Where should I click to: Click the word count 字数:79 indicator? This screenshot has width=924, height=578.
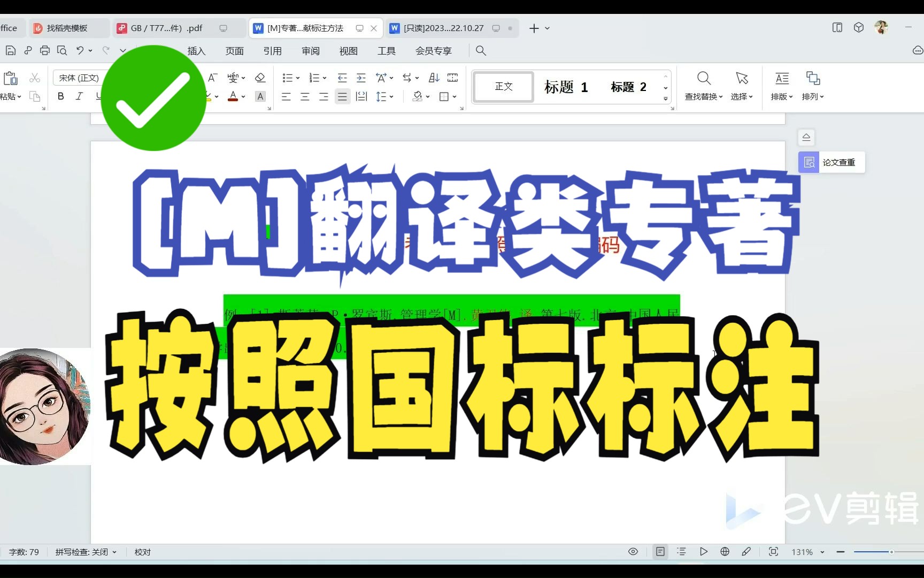pyautogui.click(x=24, y=552)
